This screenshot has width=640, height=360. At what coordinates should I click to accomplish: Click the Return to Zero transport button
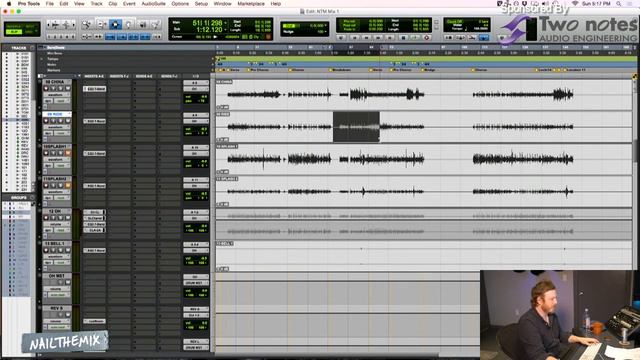click(354, 38)
